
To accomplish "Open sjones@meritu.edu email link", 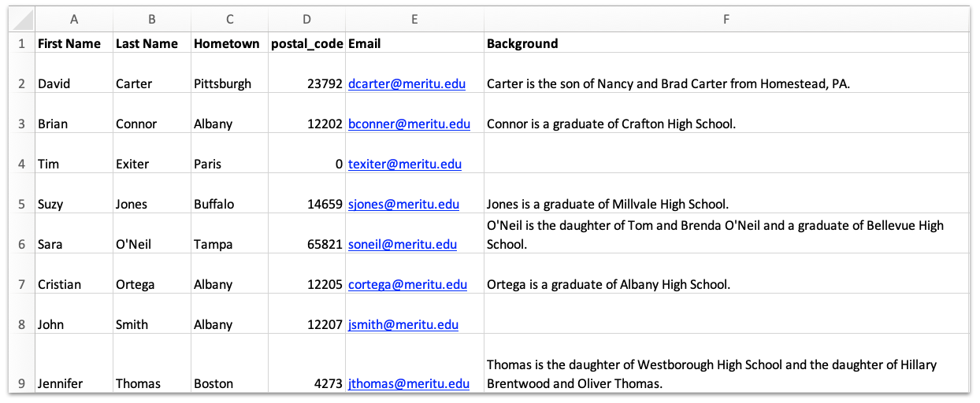I will point(403,204).
